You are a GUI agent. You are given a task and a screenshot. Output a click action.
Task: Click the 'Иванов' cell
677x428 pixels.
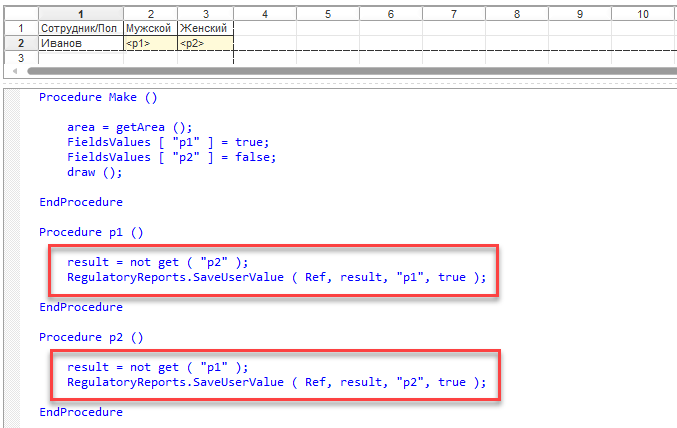point(80,44)
